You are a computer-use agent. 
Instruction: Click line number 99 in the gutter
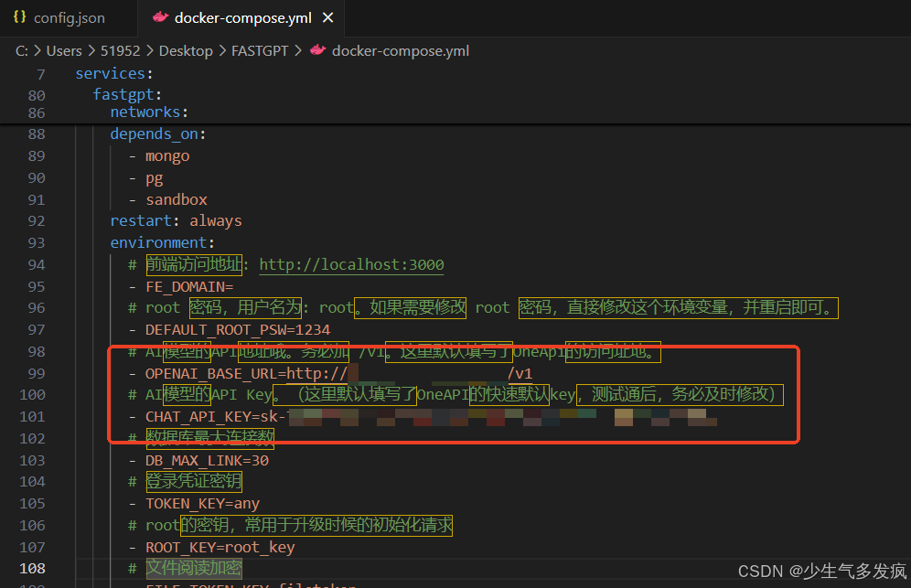[36, 374]
